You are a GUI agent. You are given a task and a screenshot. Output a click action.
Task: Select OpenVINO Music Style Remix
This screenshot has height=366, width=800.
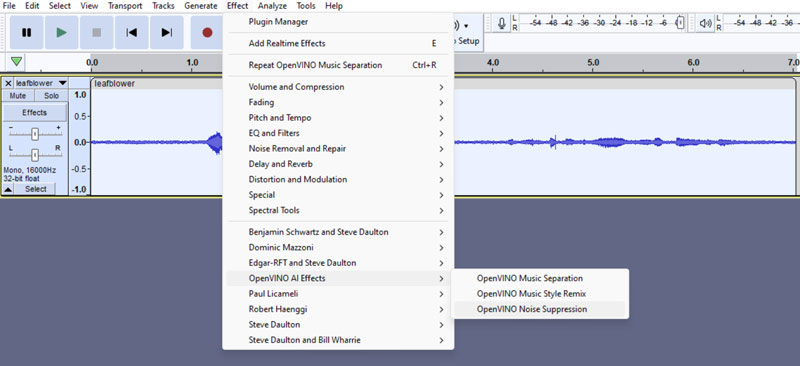(540, 294)
